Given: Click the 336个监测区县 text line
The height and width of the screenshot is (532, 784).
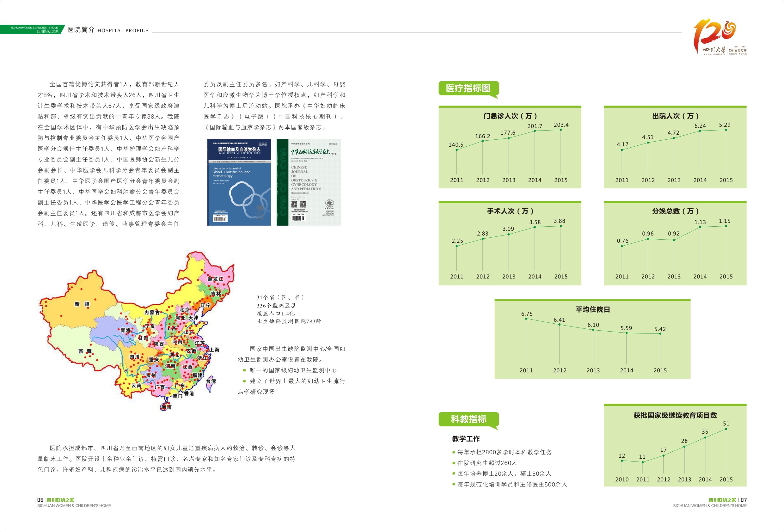Looking at the screenshot, I should tap(276, 305).
